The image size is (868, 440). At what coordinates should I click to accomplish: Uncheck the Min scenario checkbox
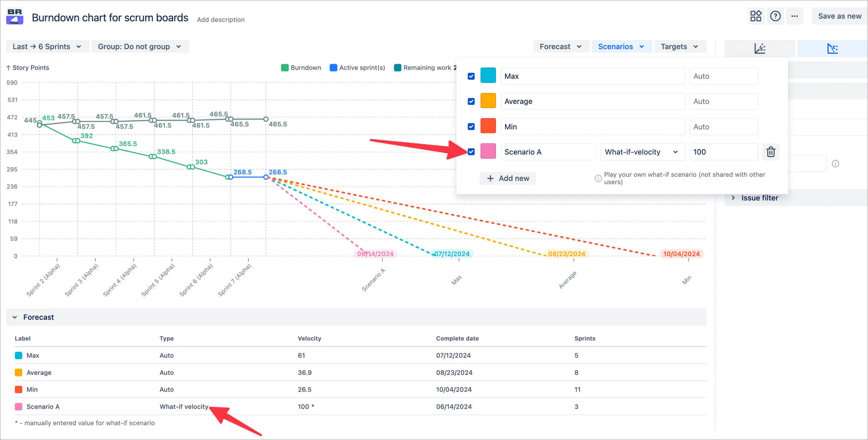[x=471, y=127]
